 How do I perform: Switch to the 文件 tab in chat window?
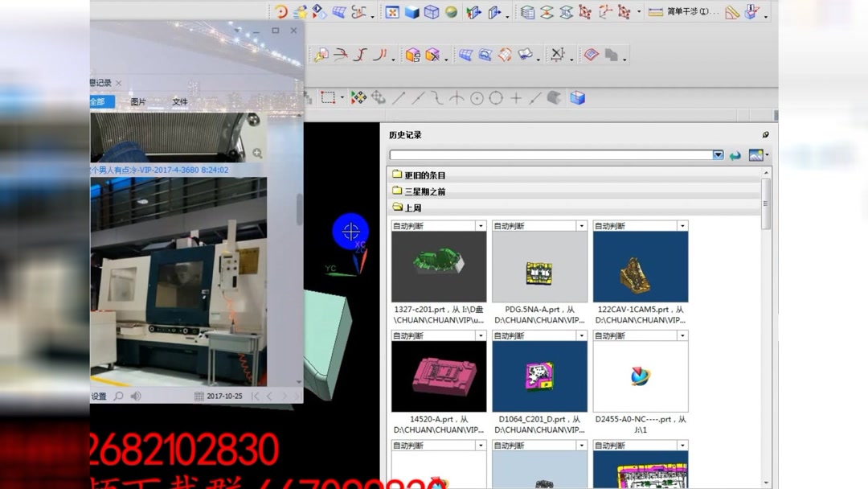(179, 102)
